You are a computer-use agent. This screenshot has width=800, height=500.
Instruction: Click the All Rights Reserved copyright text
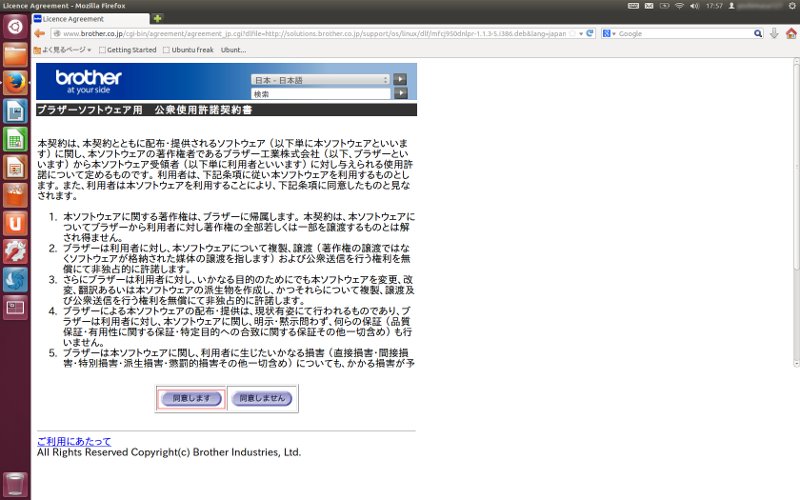[x=169, y=452]
